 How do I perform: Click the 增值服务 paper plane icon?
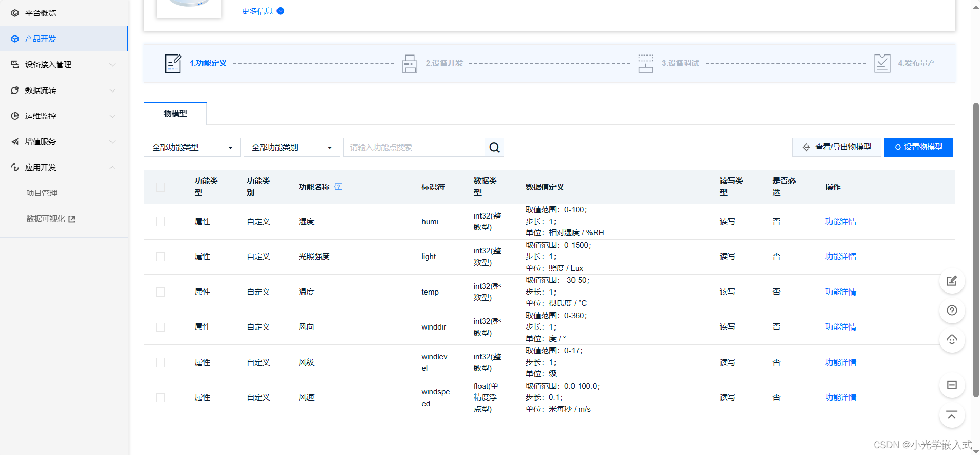pyautogui.click(x=15, y=141)
